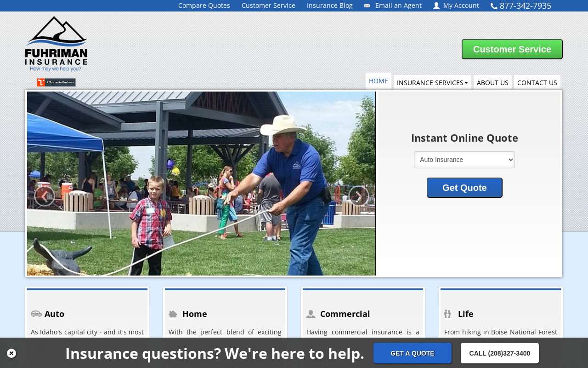This screenshot has height=368, width=588.
Task: Click the person icon next to Commercial
Action: (x=311, y=314)
